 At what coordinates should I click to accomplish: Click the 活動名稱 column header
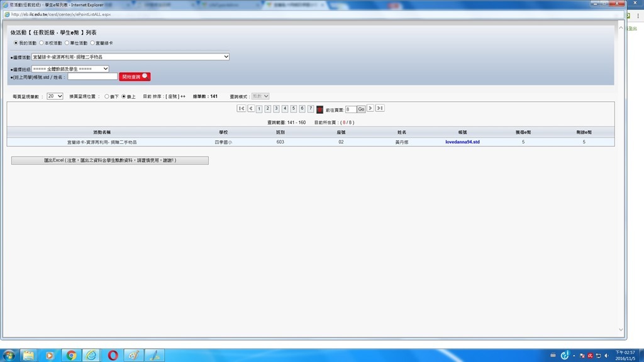tap(102, 132)
